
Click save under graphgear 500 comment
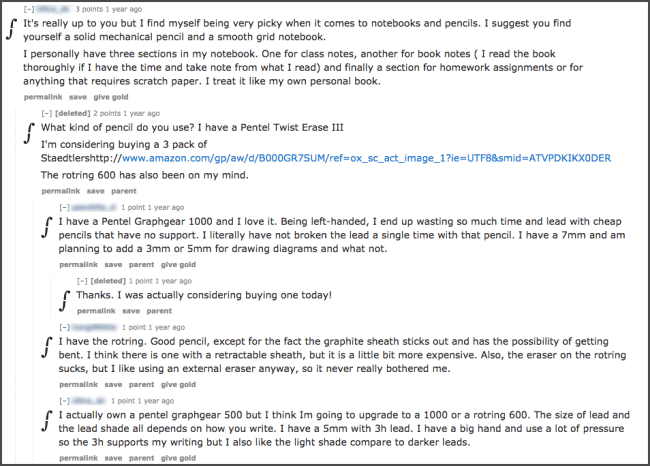(113, 458)
